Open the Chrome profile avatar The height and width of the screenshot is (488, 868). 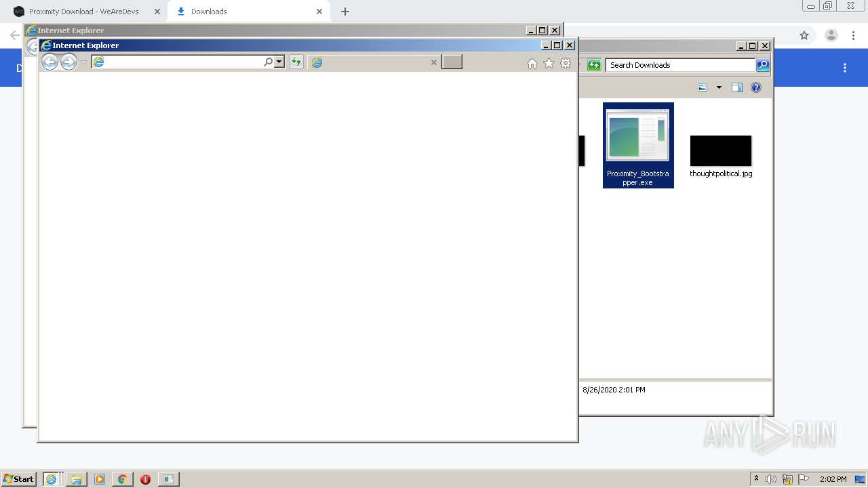[831, 35]
